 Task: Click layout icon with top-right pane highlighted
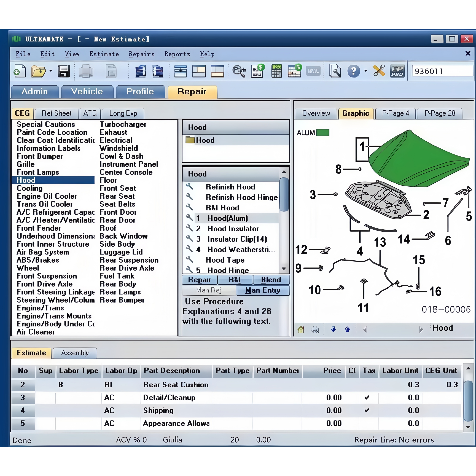pyautogui.click(x=199, y=71)
